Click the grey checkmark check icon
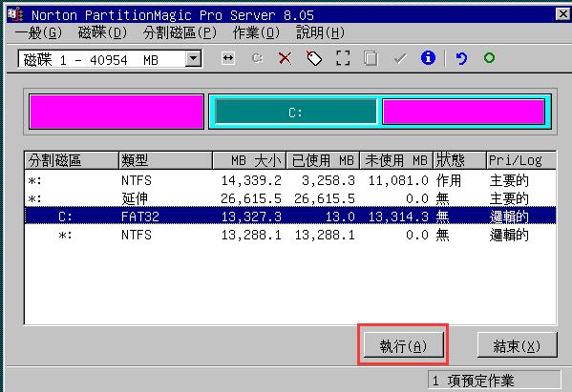572x392 pixels. point(400,58)
